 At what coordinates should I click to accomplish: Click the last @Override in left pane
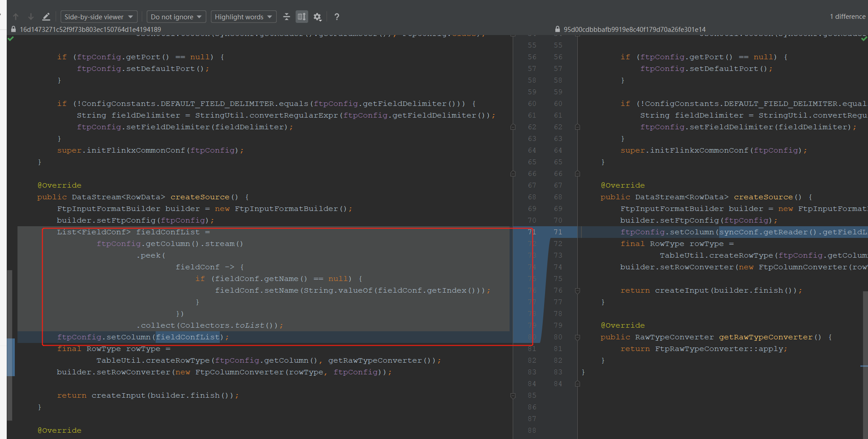coord(59,430)
